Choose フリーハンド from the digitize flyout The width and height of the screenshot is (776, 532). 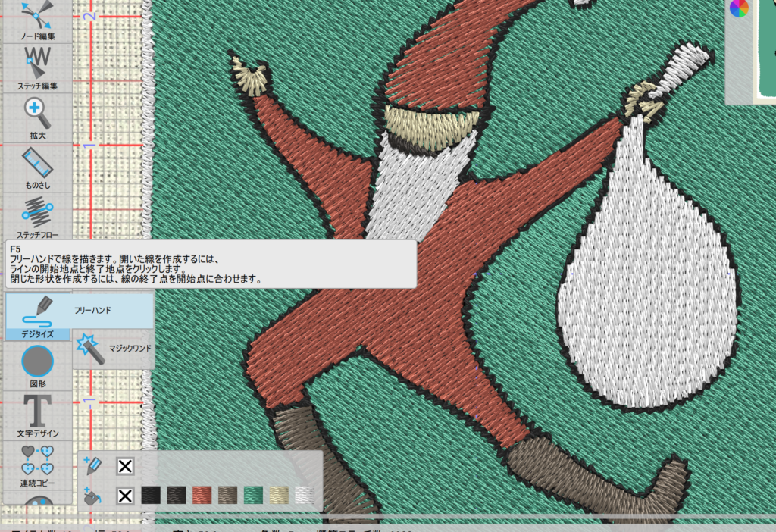pyautogui.click(x=91, y=311)
